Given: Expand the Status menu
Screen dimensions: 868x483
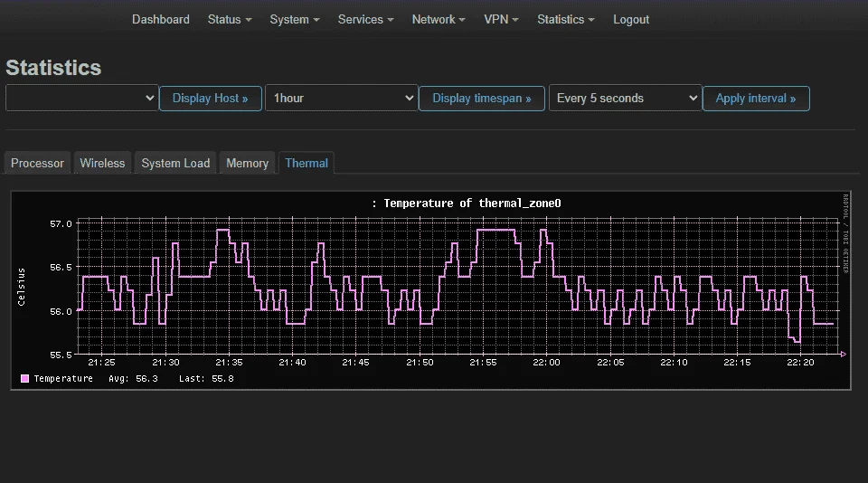Looking at the screenshot, I should 229,19.
